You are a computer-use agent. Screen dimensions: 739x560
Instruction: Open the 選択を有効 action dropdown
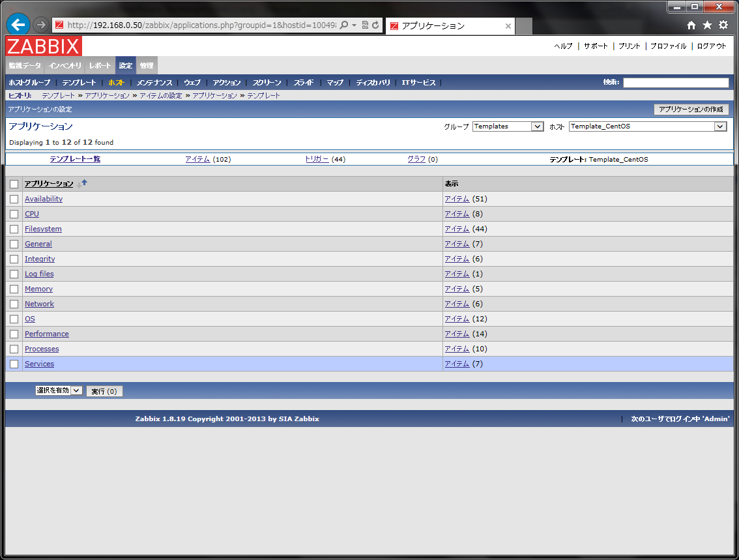(59, 391)
